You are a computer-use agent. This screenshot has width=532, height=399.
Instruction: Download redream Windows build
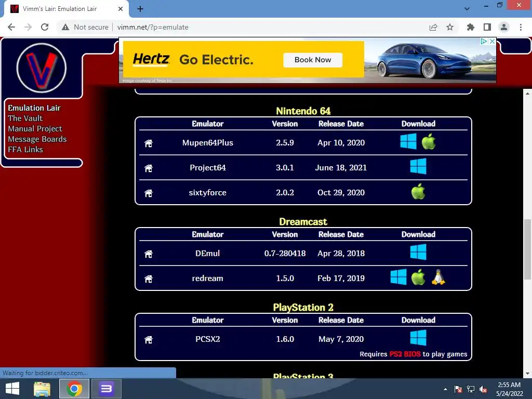tap(398, 277)
